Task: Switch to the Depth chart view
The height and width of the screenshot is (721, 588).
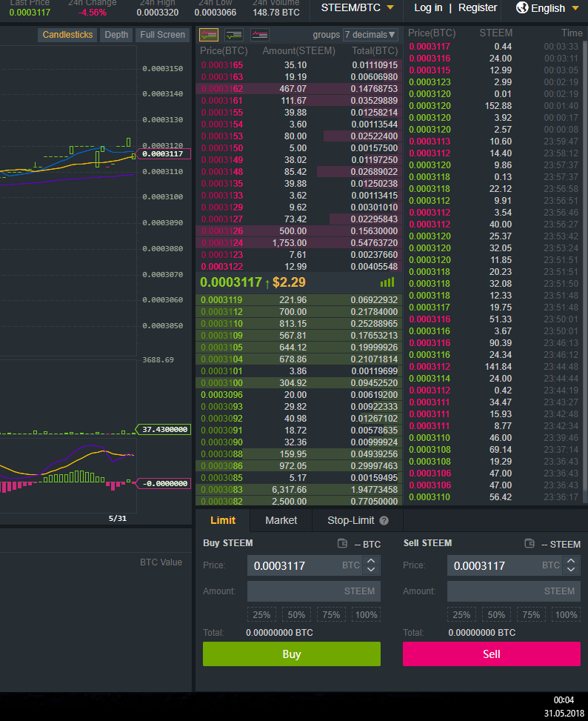Action: (116, 35)
